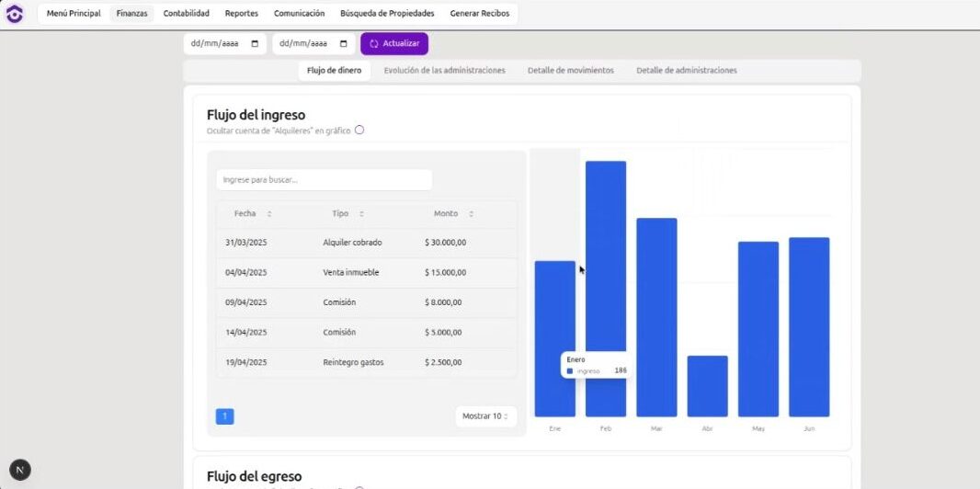This screenshot has height=489, width=980.
Task: Switch to Evolución de las administraciones tab
Action: click(x=444, y=71)
